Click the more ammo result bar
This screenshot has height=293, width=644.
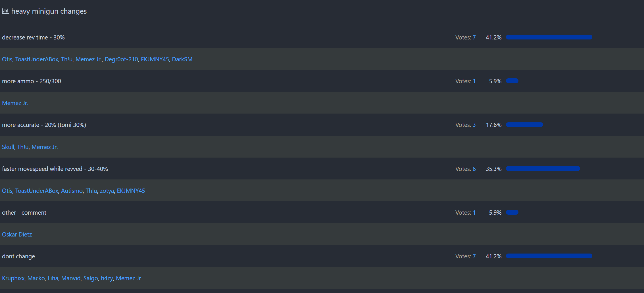click(x=512, y=81)
